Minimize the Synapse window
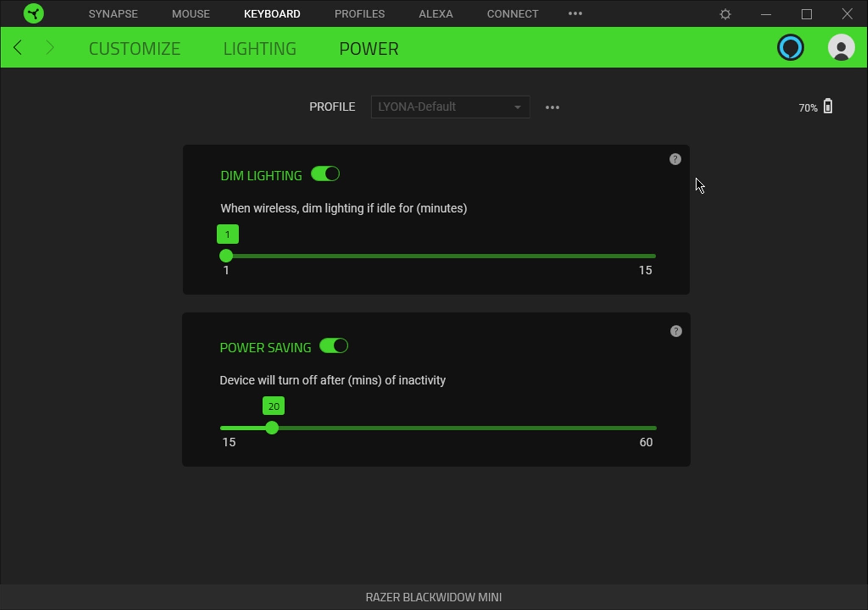Viewport: 868px width, 610px height. tap(766, 14)
